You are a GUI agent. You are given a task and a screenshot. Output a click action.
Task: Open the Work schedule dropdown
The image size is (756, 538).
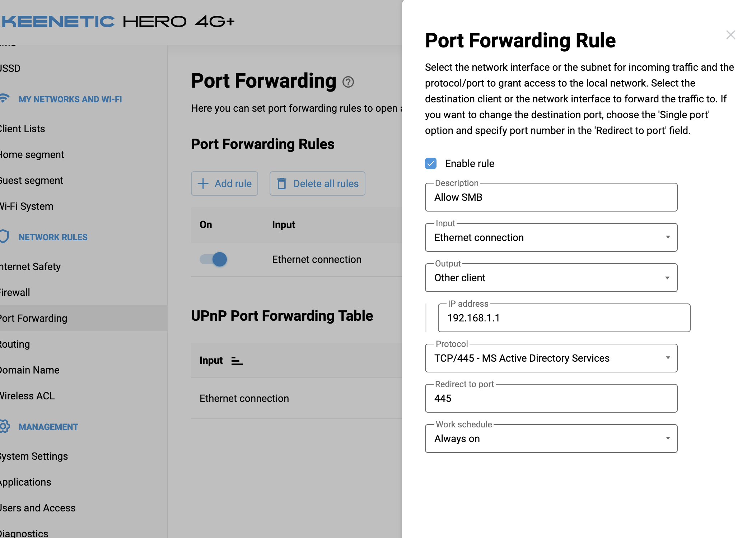(x=551, y=439)
